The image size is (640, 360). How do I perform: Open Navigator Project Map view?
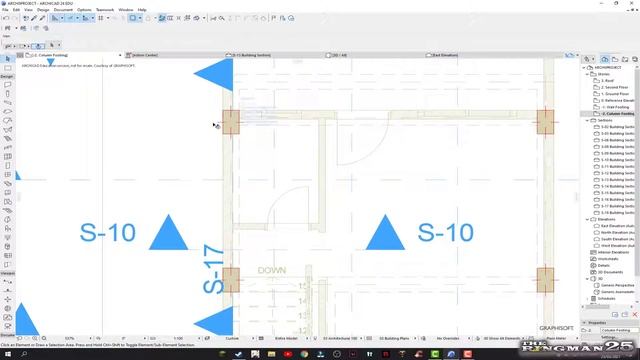coord(605,60)
